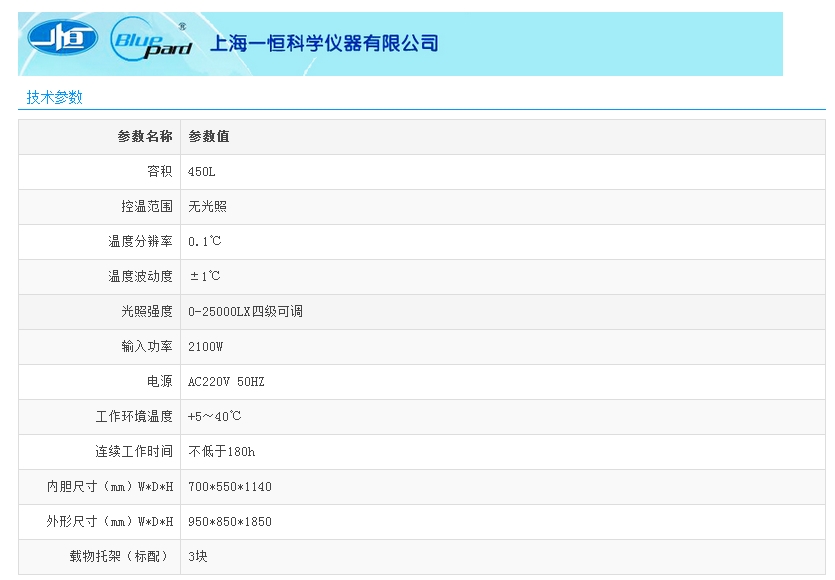Click the 温度分辨率 value 0.1℃
Image resolution: width=835 pixels, height=580 pixels.
205,242
